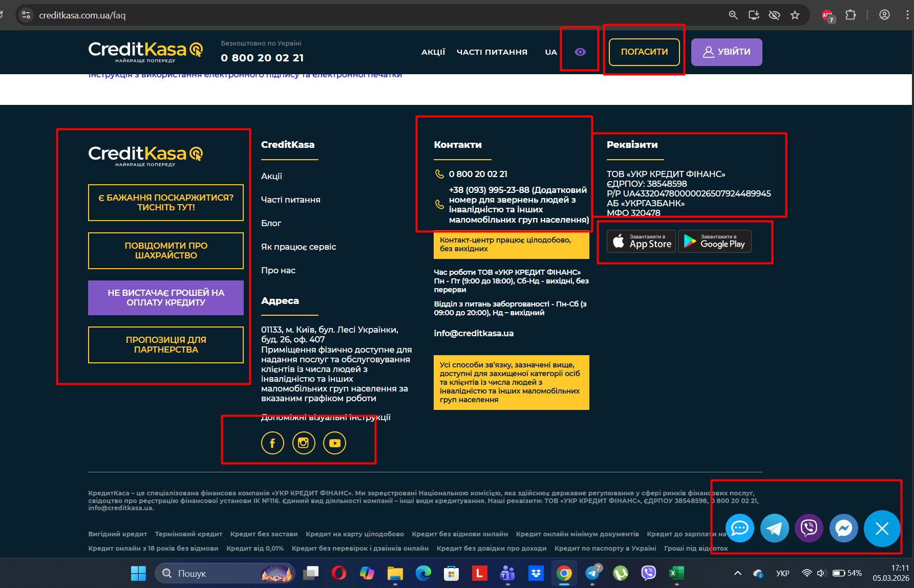Click the ПОГАСИТИ button

(644, 52)
